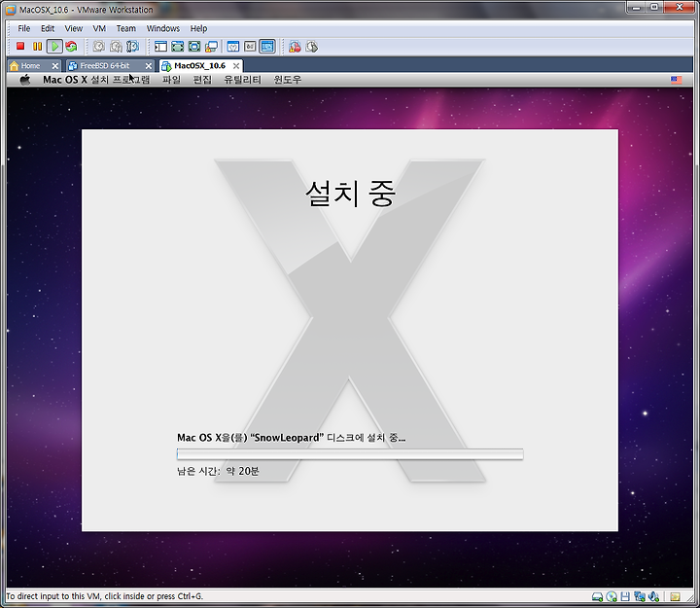Viewport: 700px width, 608px height.
Task: Switch to the Home tab
Action: (30, 66)
